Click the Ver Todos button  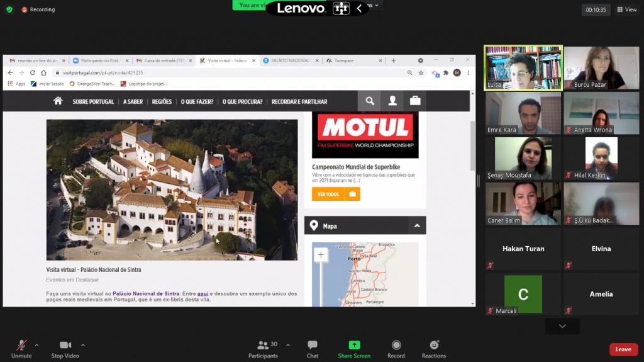pos(328,194)
